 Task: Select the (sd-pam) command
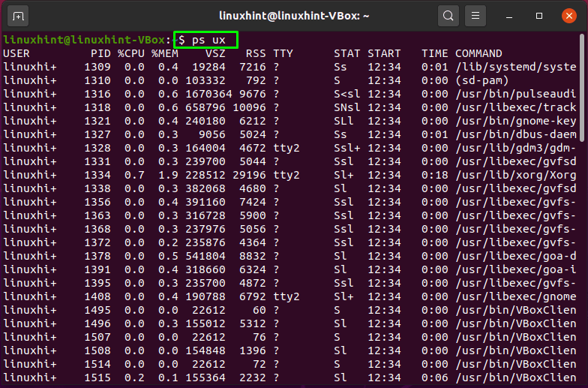(482, 81)
